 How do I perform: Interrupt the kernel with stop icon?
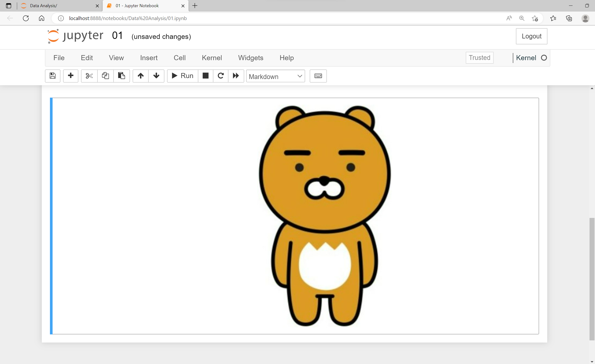(x=206, y=76)
